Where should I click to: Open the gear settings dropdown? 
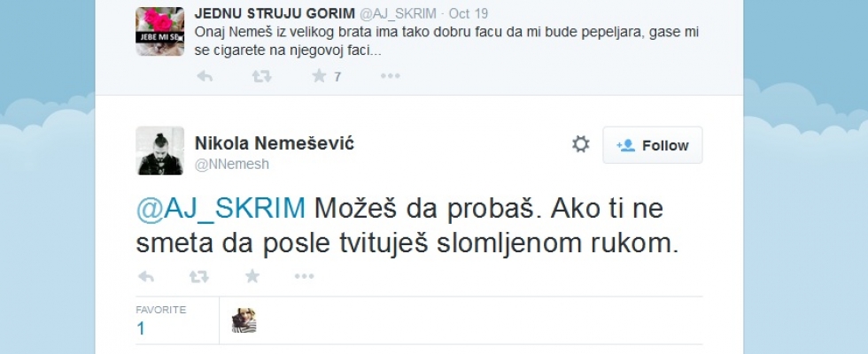pyautogui.click(x=581, y=144)
